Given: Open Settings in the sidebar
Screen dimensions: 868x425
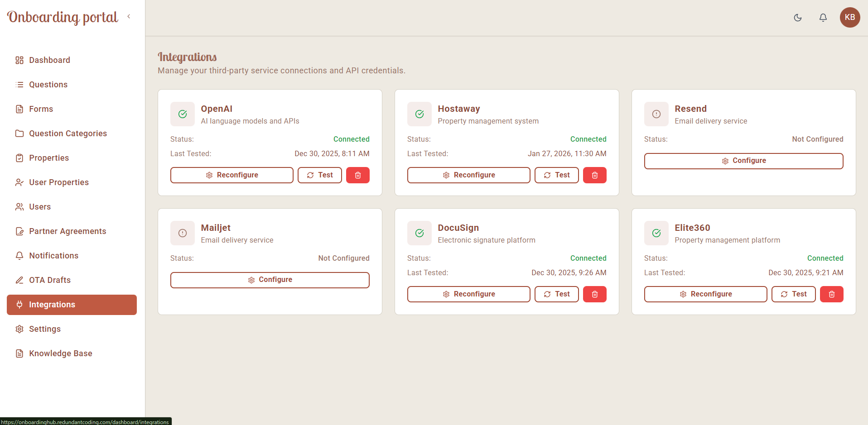Looking at the screenshot, I should pyautogui.click(x=72, y=329).
